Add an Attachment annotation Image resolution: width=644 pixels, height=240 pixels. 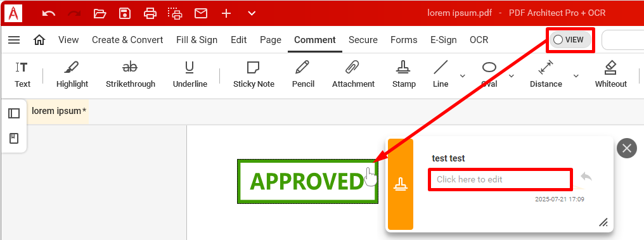coord(353,74)
